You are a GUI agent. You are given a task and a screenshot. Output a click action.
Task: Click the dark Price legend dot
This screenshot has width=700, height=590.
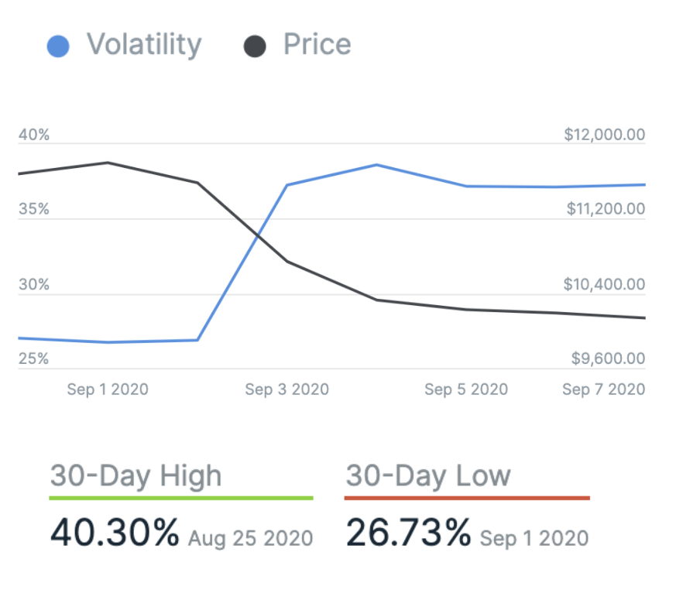(255, 46)
